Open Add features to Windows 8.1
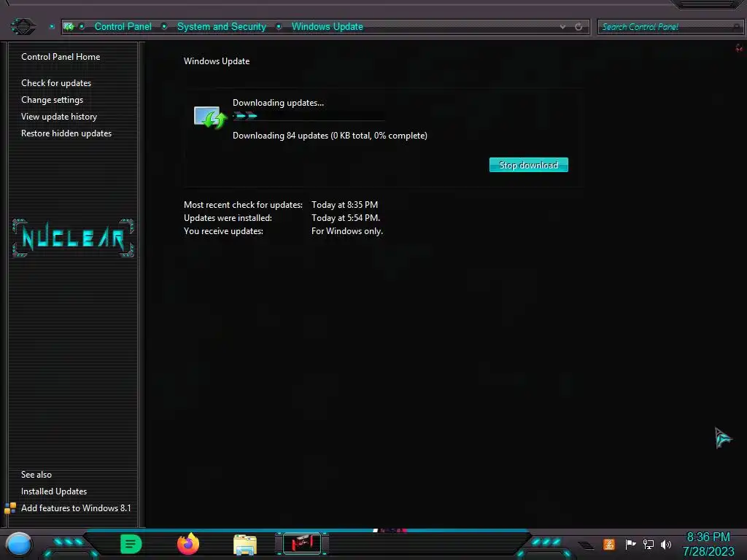The image size is (747, 560). [x=76, y=508]
